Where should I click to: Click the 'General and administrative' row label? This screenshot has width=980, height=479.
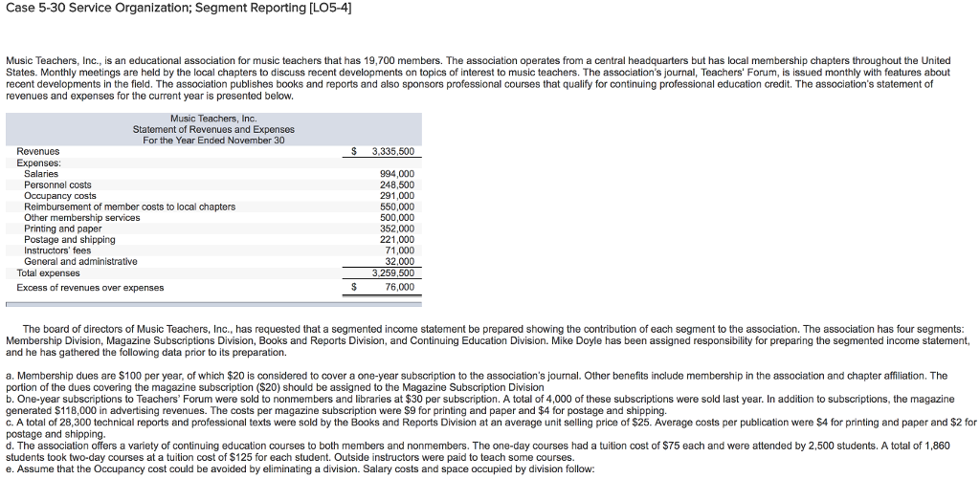click(80, 262)
